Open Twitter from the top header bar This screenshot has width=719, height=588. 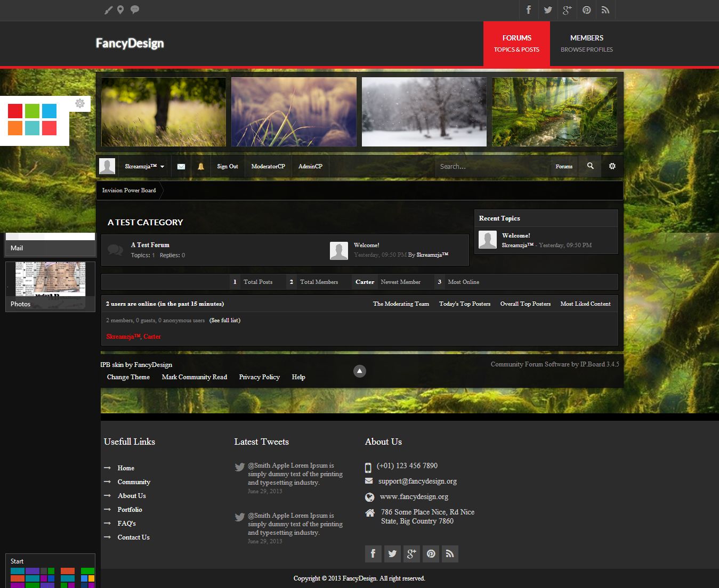pos(548,10)
